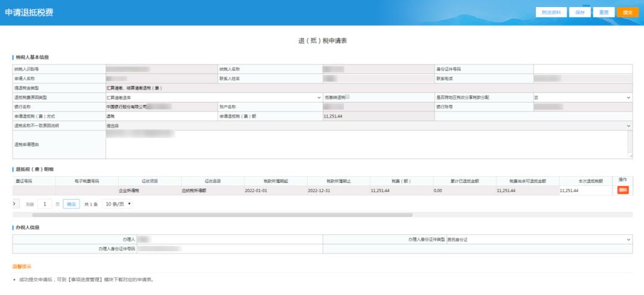Click the 办税人信息 section heading

pyautogui.click(x=27, y=227)
